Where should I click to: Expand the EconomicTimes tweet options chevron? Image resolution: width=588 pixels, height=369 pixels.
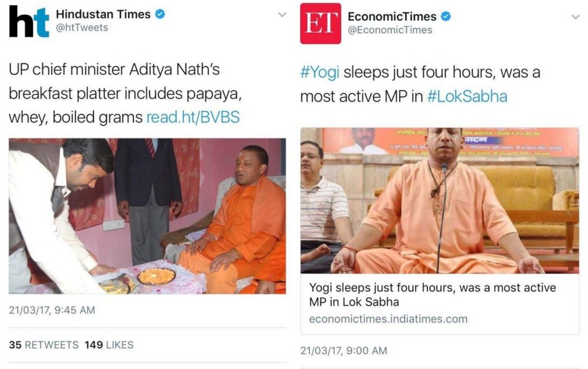pyautogui.click(x=575, y=17)
